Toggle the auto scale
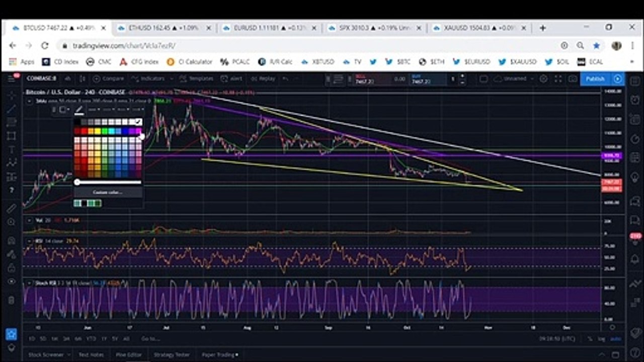The image size is (644, 362). (x=615, y=339)
